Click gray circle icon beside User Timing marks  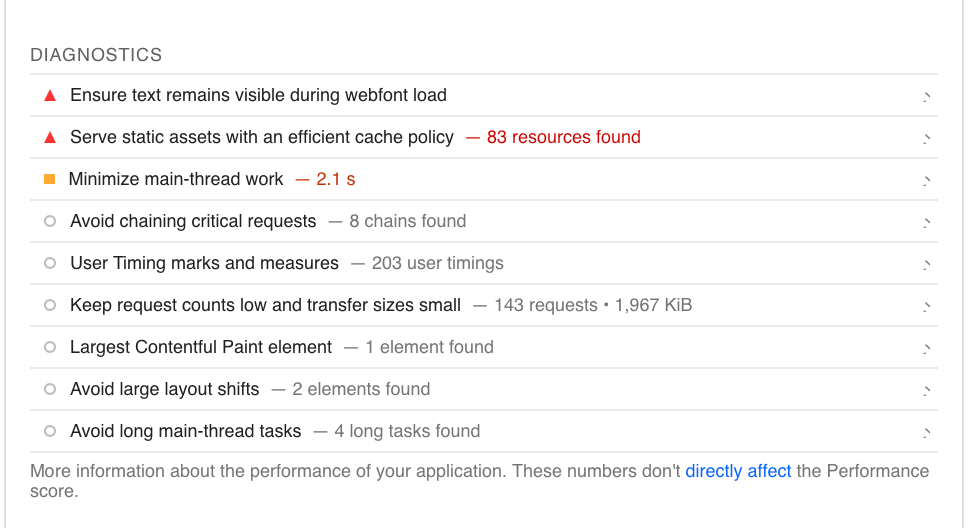point(50,263)
